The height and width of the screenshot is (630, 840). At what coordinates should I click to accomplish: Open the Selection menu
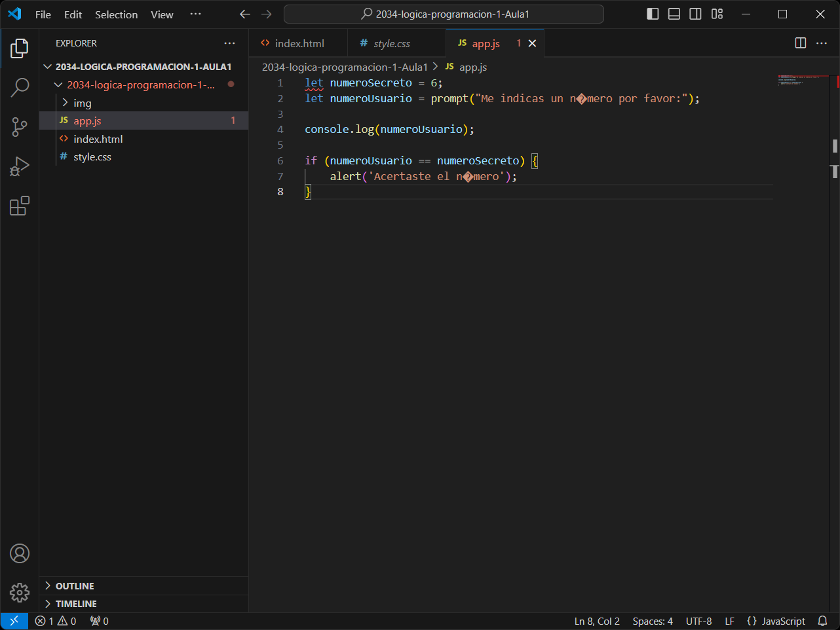(116, 14)
